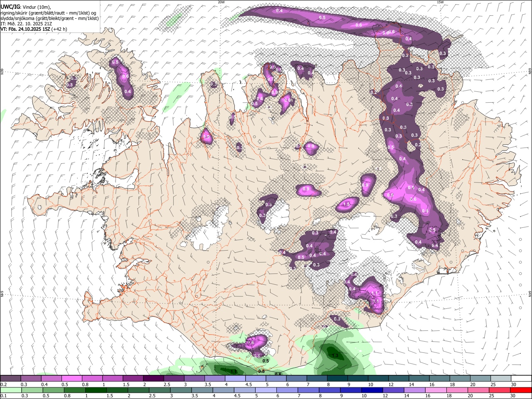Pick the navy rain scale swatch between 10 and 12

(x=373, y=390)
